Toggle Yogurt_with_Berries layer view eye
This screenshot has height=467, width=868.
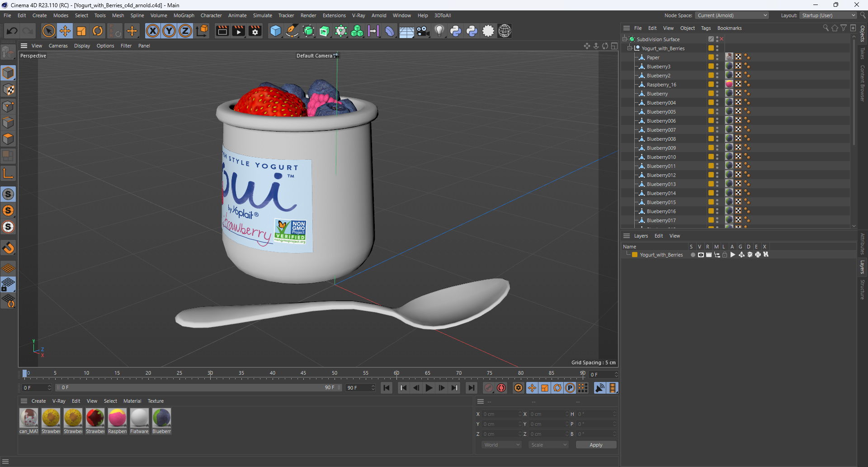click(x=701, y=255)
